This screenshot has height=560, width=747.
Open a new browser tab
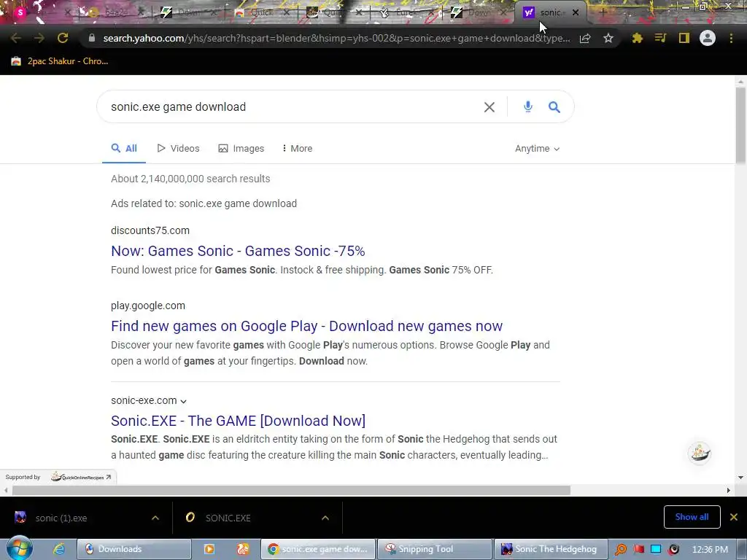603,12
